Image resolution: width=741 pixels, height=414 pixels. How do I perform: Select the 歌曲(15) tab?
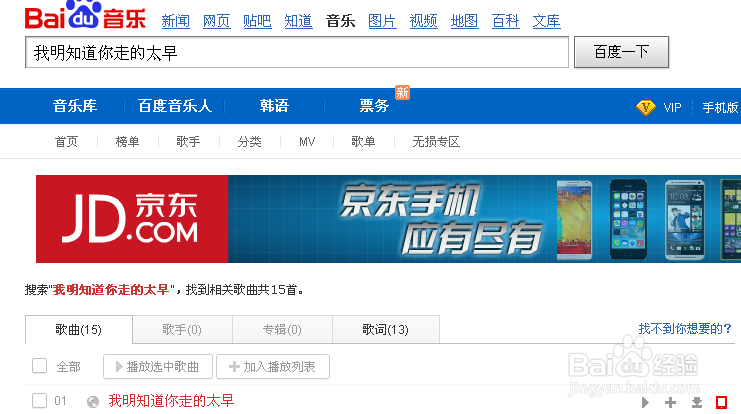79,329
